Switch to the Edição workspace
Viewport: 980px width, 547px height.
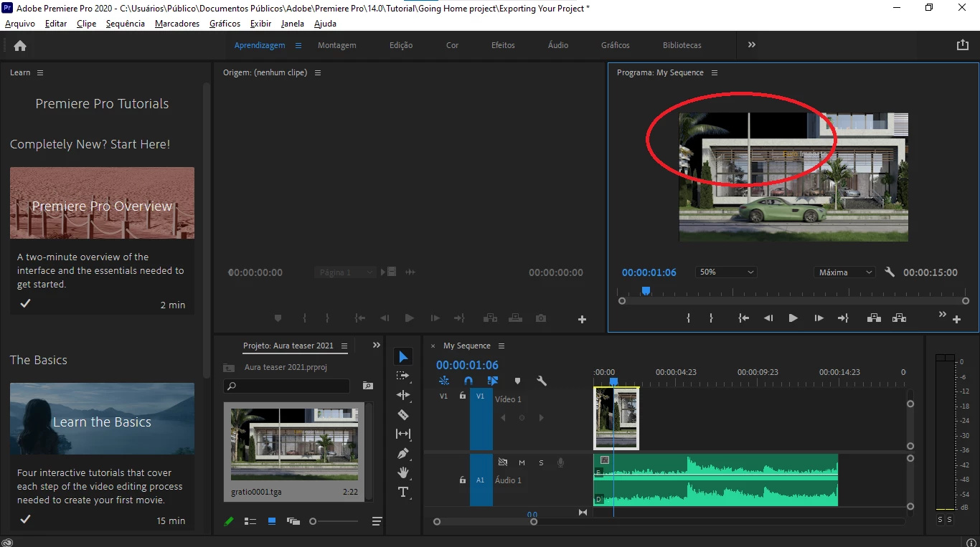[401, 45]
